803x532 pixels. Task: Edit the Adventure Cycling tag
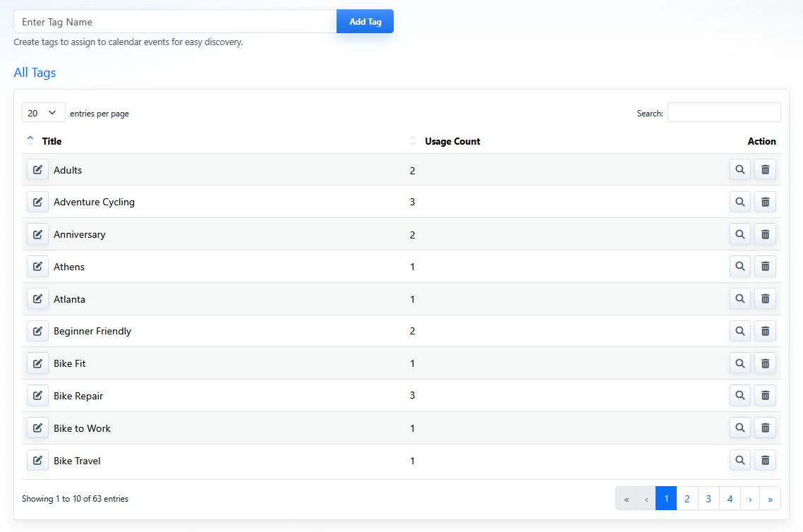37,202
